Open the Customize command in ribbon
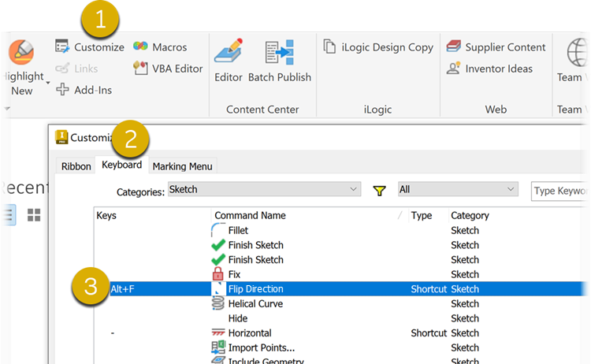Image resolution: width=591 pixels, height=364 pixels. click(x=90, y=47)
